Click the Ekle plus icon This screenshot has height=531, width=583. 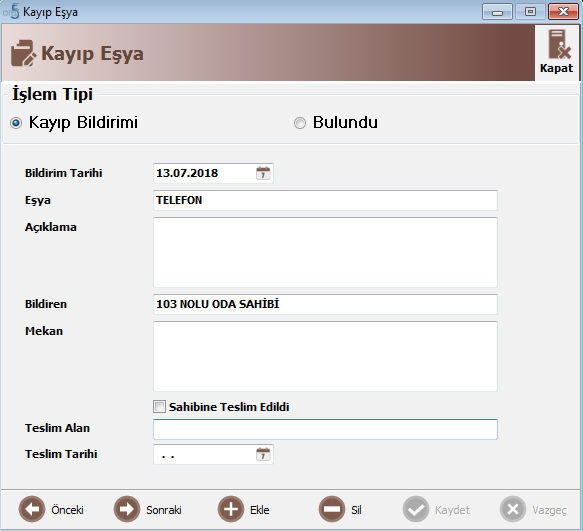pos(231,509)
